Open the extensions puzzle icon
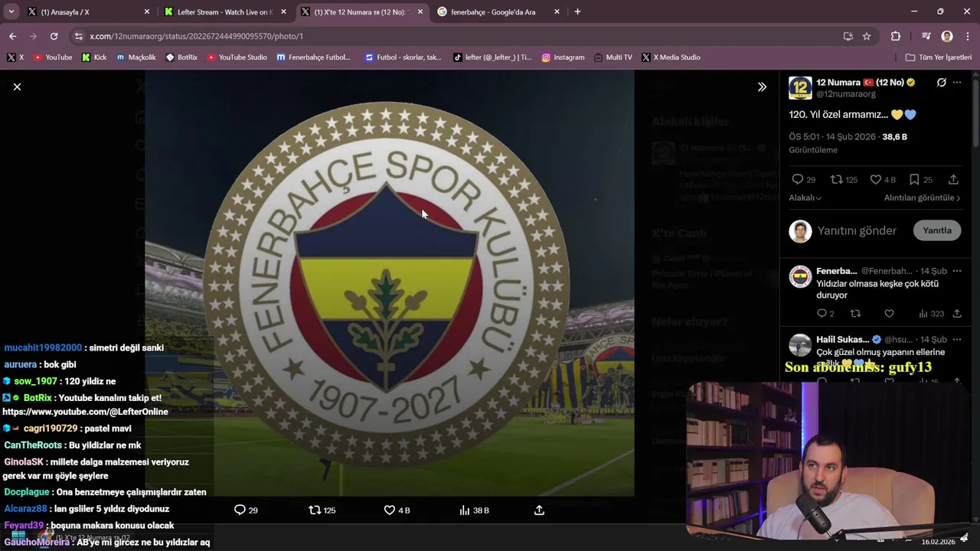Screen dimensions: 980x551 pyautogui.click(x=896, y=36)
